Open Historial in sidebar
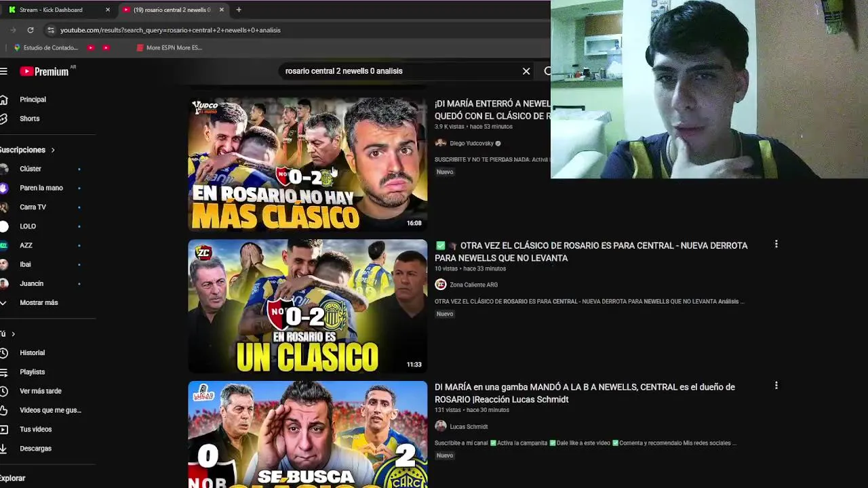Screen dimensions: 868x488 point(32,353)
